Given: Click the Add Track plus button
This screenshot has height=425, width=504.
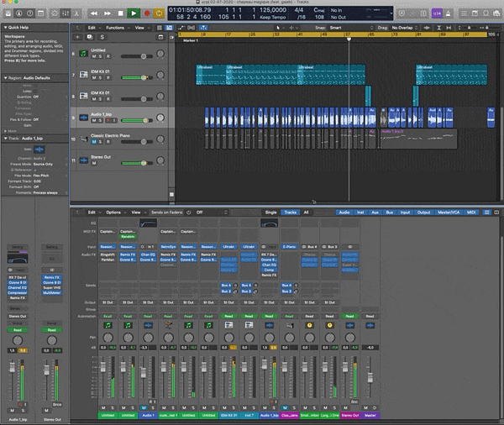Looking at the screenshot, I should [78, 37].
